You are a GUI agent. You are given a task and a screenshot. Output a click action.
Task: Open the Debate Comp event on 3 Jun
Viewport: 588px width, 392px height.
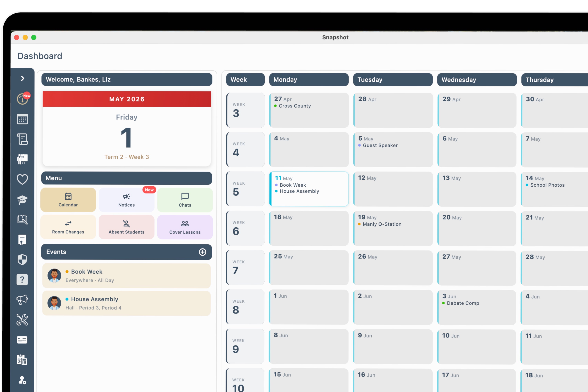click(461, 303)
